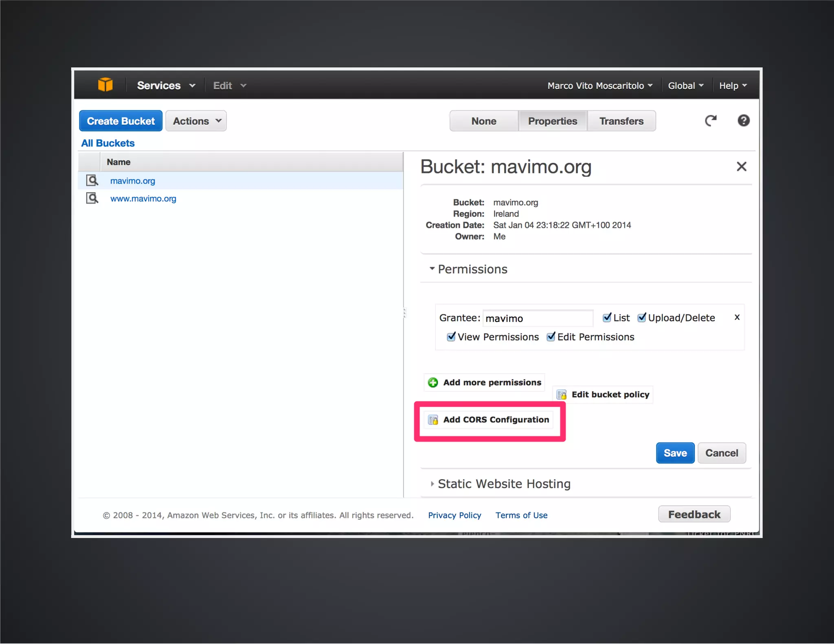Click the refresh arrow icon

tap(711, 120)
